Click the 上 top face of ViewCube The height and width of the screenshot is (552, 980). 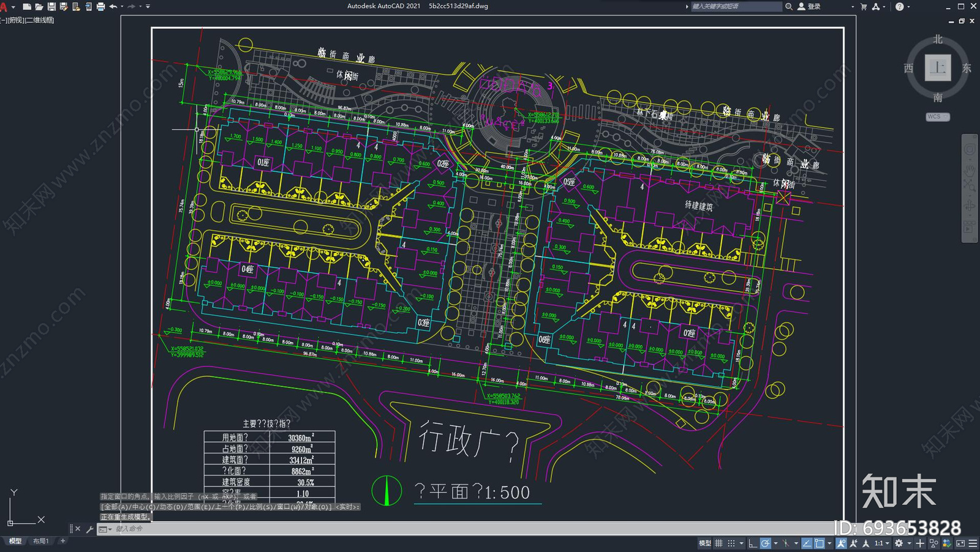point(938,67)
